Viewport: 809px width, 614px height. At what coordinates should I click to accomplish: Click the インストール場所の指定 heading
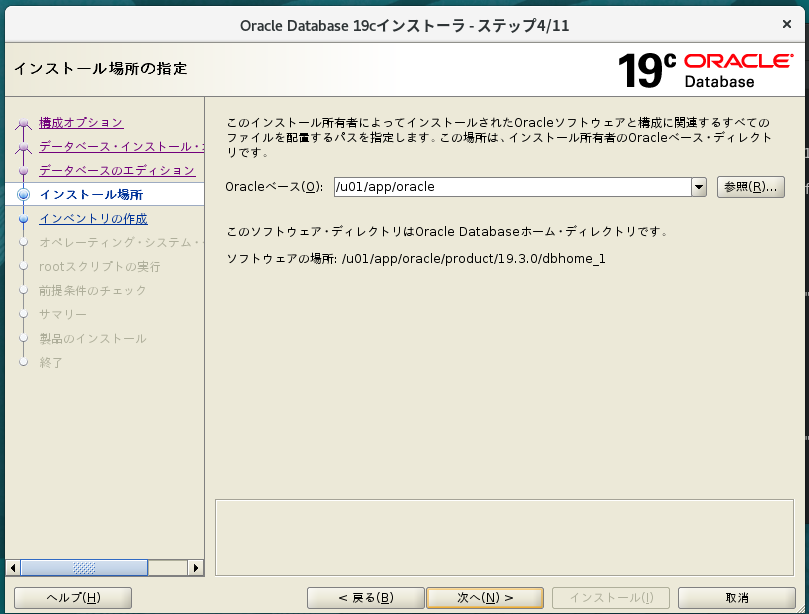coord(101,69)
